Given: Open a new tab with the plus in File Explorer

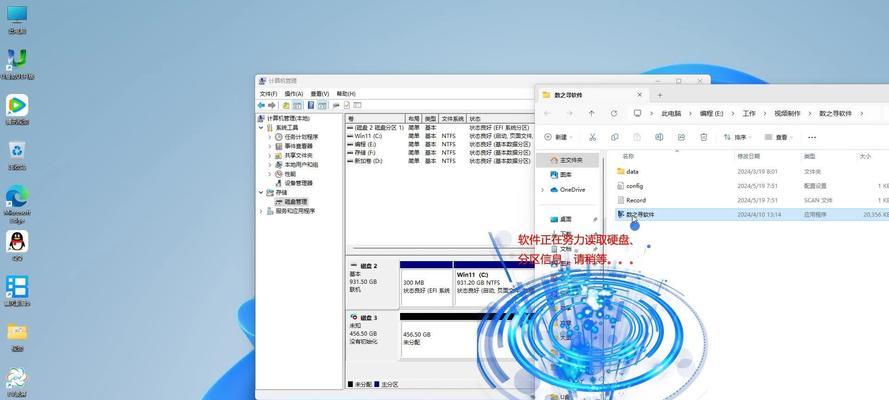Looking at the screenshot, I should tap(659, 95).
